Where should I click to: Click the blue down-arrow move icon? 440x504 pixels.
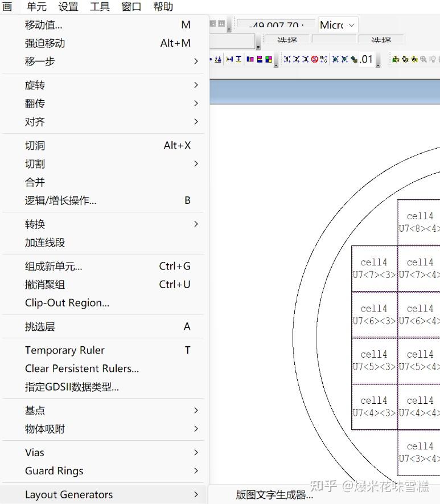click(344, 59)
